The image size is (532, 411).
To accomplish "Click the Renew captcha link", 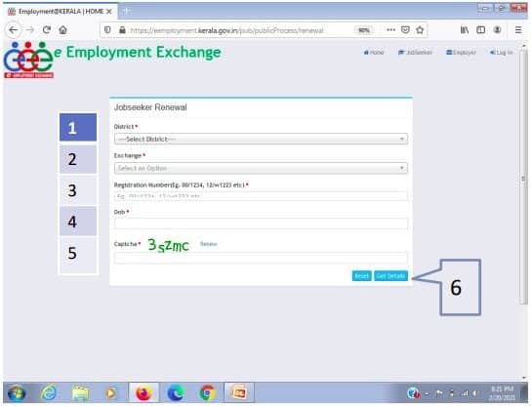I will click(x=208, y=244).
